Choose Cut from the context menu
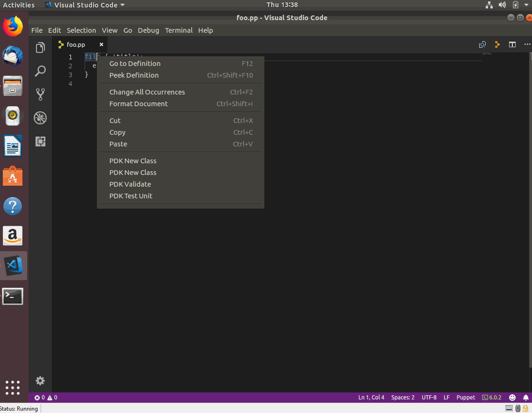This screenshot has height=413, width=532. pos(180,121)
